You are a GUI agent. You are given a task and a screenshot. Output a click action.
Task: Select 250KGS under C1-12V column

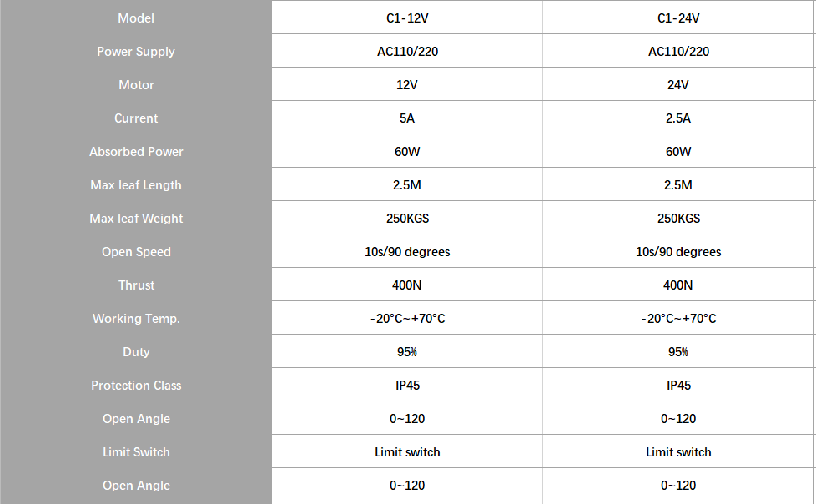tap(407, 218)
